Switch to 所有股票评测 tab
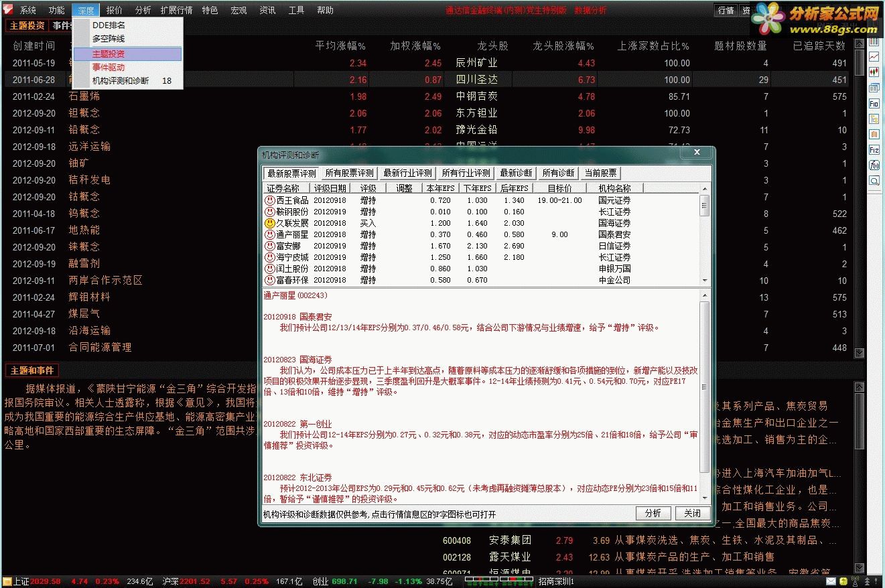885x588 pixels. tap(350, 173)
